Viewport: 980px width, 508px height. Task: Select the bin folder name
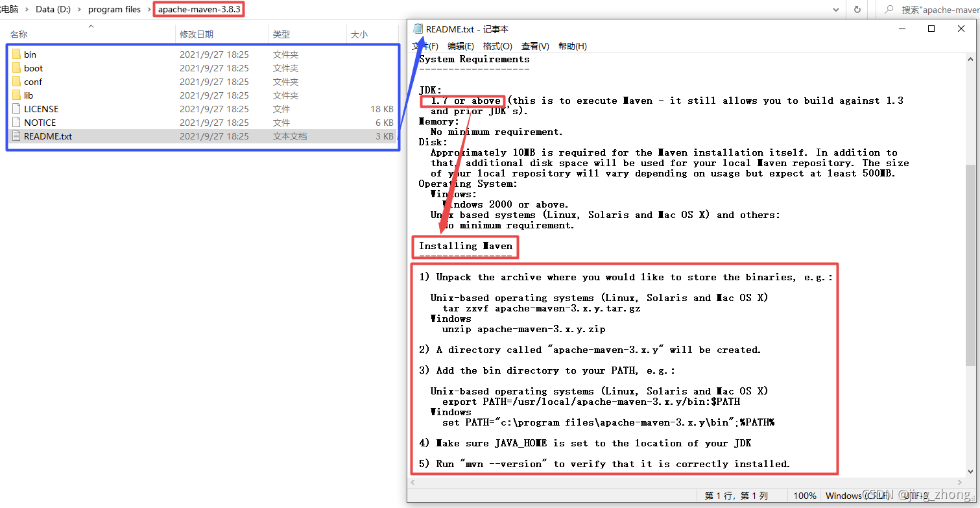[x=30, y=54]
